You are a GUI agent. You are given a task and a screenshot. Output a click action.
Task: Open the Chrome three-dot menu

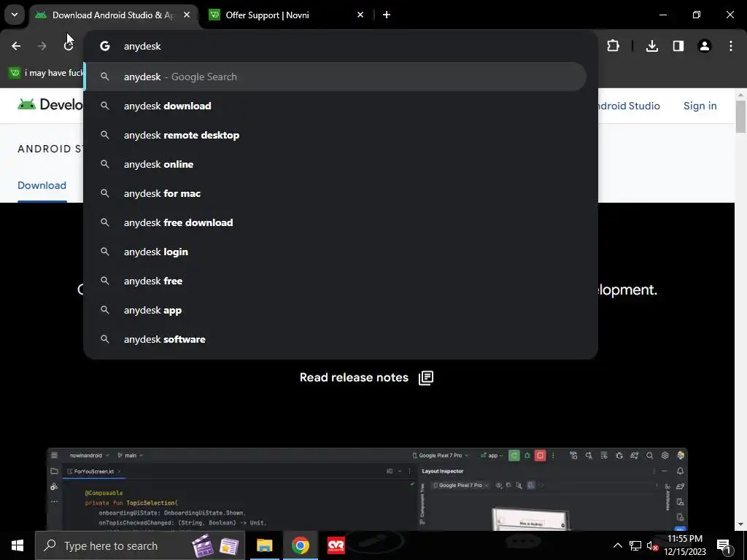click(x=731, y=46)
